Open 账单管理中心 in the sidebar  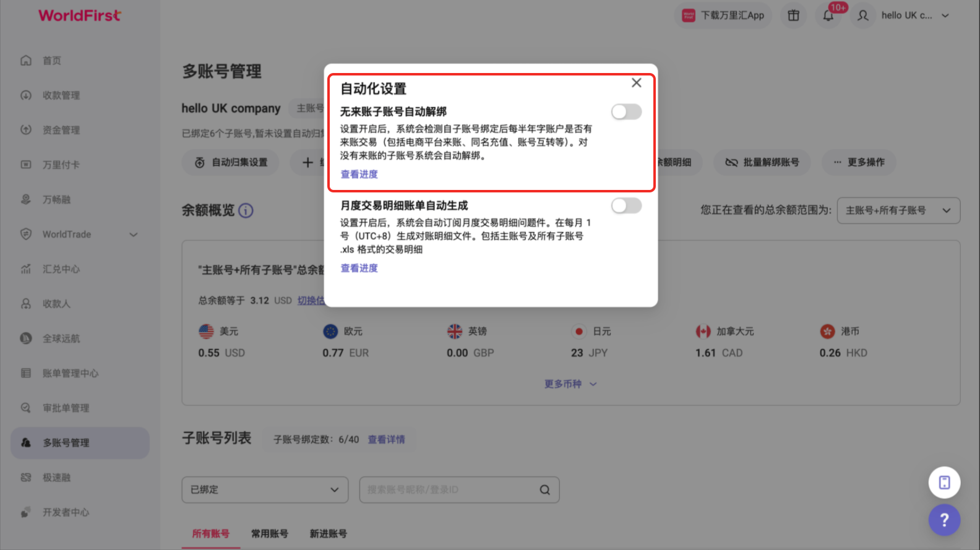(71, 374)
